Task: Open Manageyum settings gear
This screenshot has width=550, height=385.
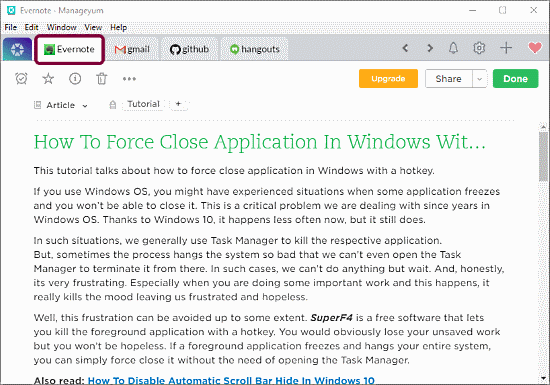Action: 479,48
